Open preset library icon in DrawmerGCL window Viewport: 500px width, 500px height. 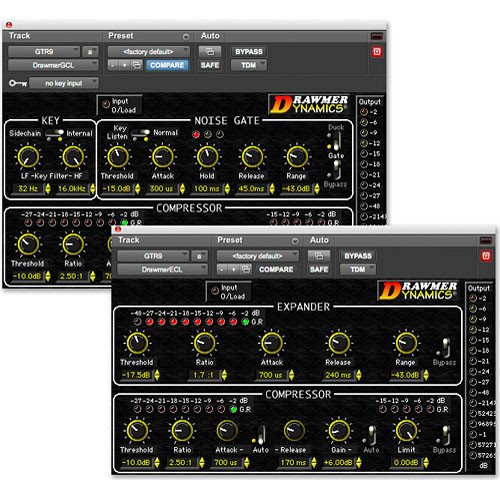[x=137, y=65]
